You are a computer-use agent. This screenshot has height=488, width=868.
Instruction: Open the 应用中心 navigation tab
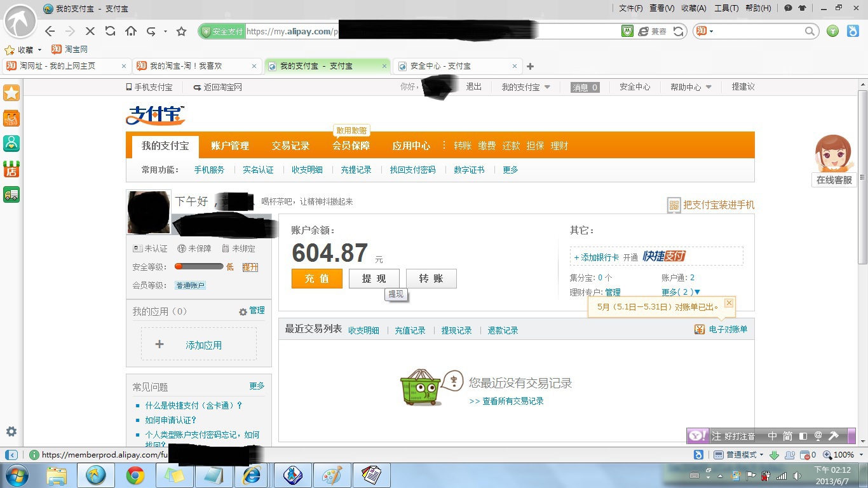pos(411,146)
